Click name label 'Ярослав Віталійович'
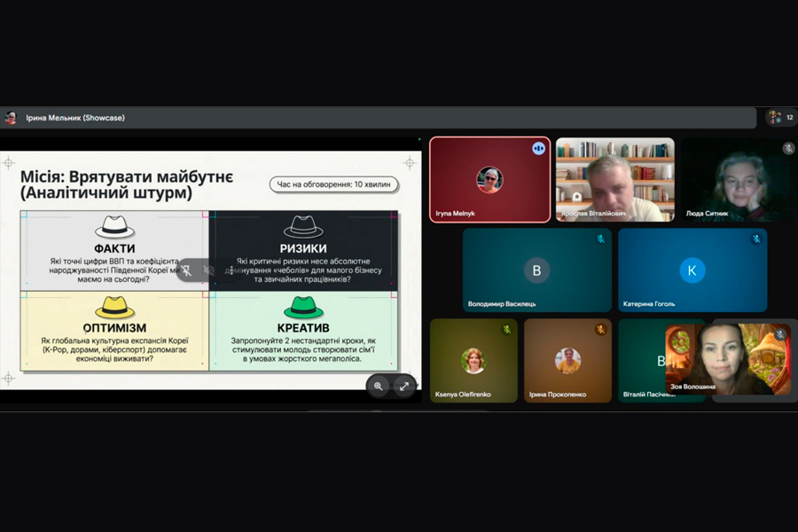This screenshot has width=798, height=532. (593, 214)
